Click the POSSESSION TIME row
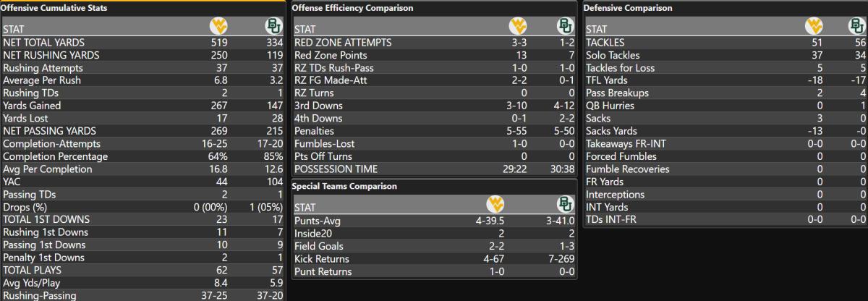This screenshot has height=301, width=868. [434, 169]
